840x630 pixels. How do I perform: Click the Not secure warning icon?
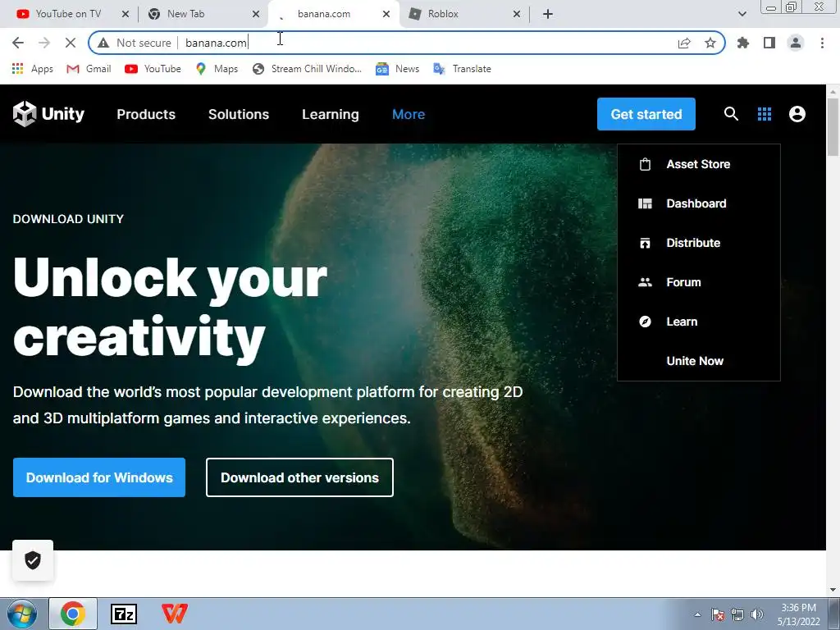(103, 43)
